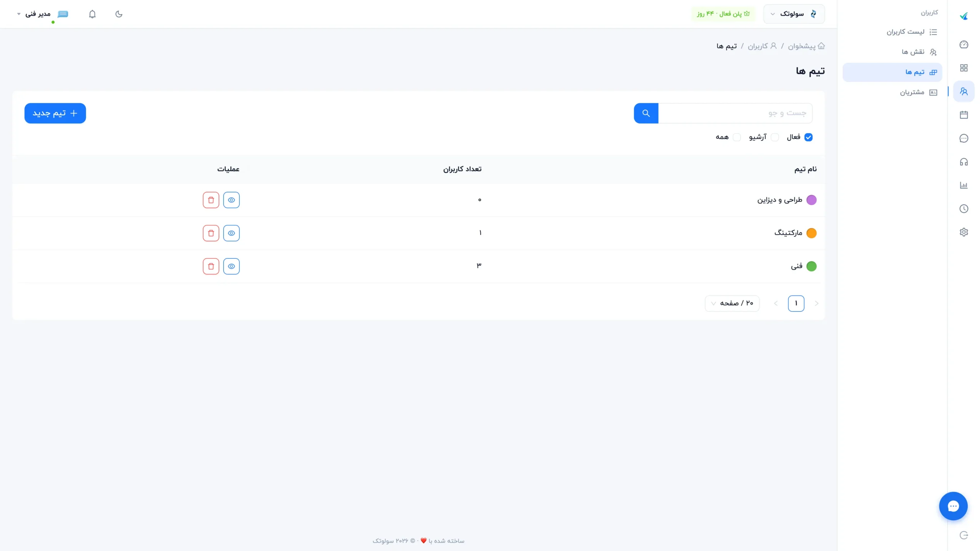This screenshot has width=980, height=551.
Task: Open the calendar icon in sidebar
Action: [x=964, y=114]
